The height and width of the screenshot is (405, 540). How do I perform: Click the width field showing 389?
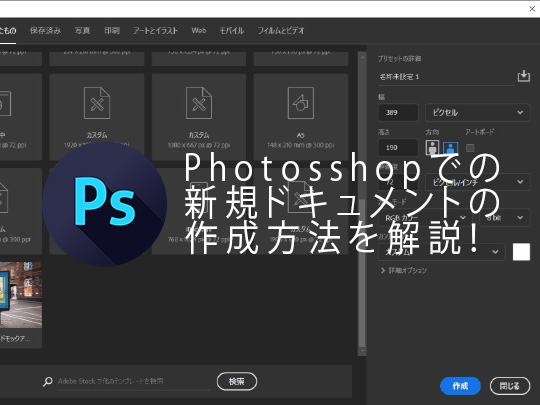pyautogui.click(x=398, y=113)
